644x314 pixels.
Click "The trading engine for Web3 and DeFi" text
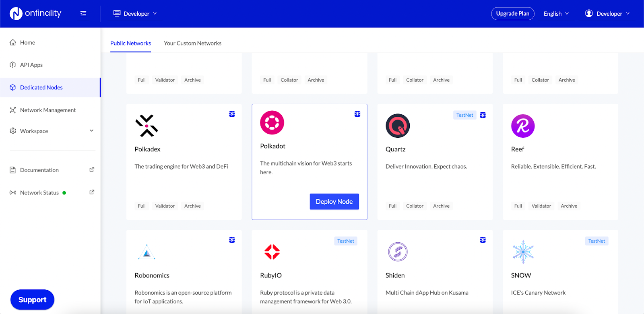click(182, 167)
